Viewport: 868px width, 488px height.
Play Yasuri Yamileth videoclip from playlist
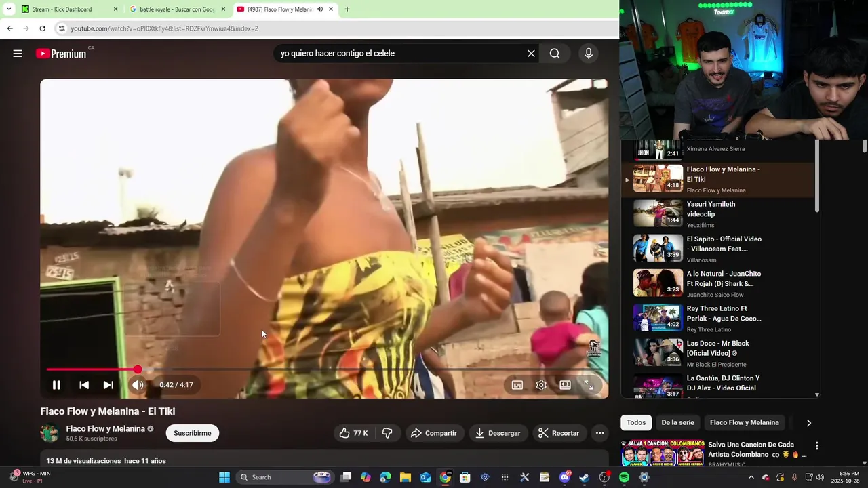tap(719, 214)
